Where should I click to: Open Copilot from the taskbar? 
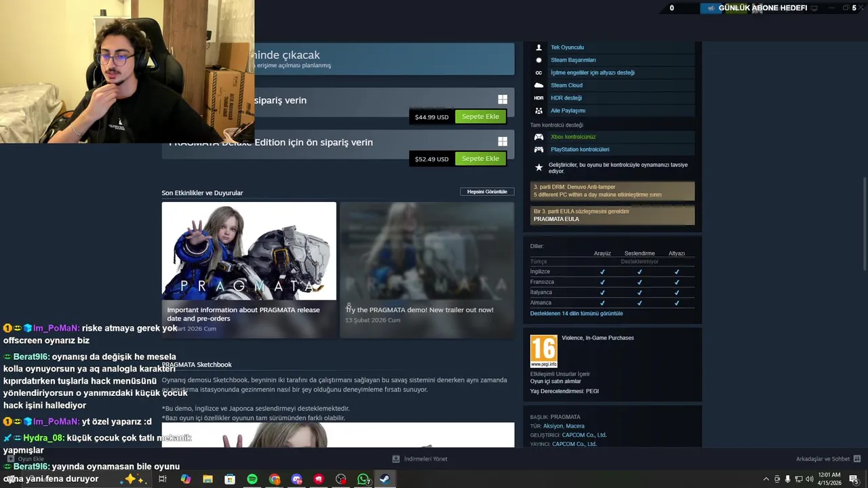pos(185,479)
